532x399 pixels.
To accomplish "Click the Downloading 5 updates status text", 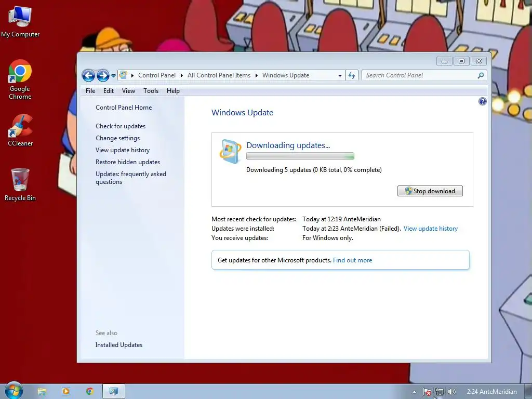I will [x=314, y=170].
